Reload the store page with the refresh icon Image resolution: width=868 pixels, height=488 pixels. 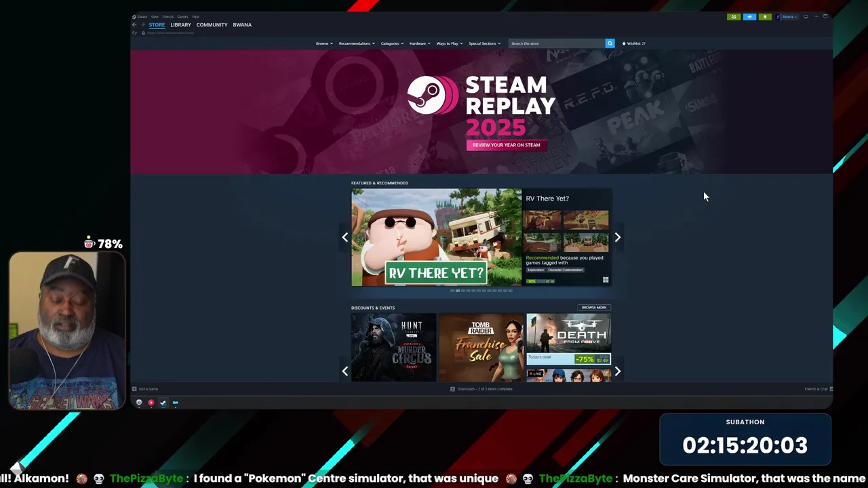[x=134, y=33]
